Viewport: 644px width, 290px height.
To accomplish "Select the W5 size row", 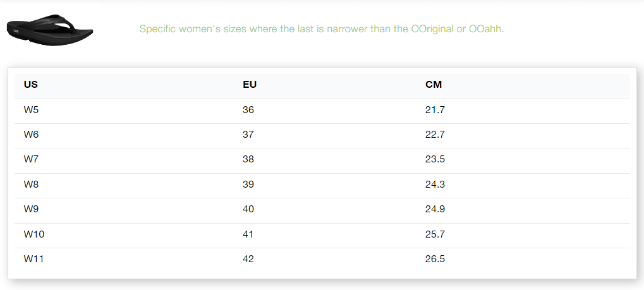I will coord(322,111).
